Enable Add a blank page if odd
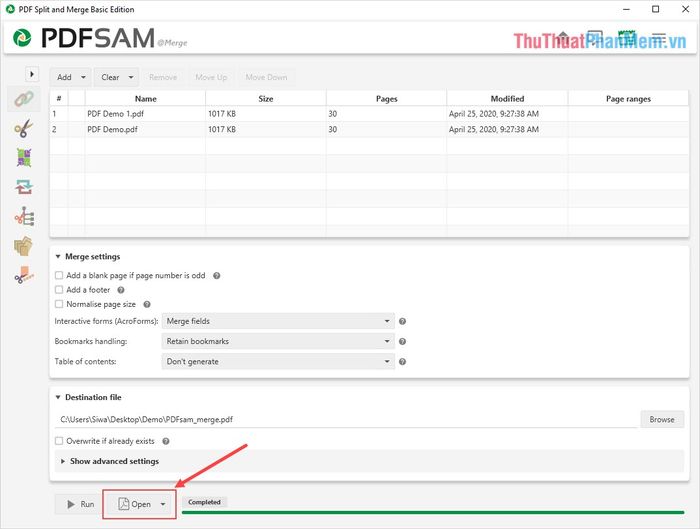700x529 pixels. click(59, 275)
